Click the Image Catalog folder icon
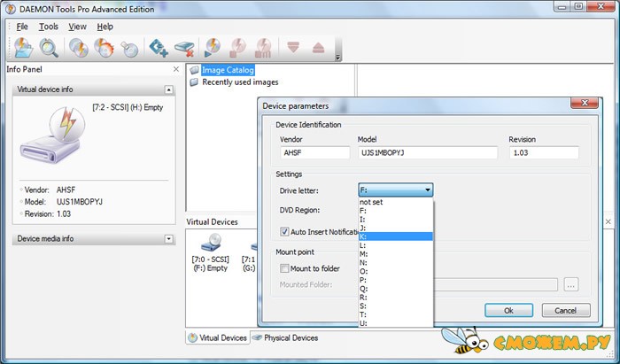620x364 pixels. tap(194, 70)
